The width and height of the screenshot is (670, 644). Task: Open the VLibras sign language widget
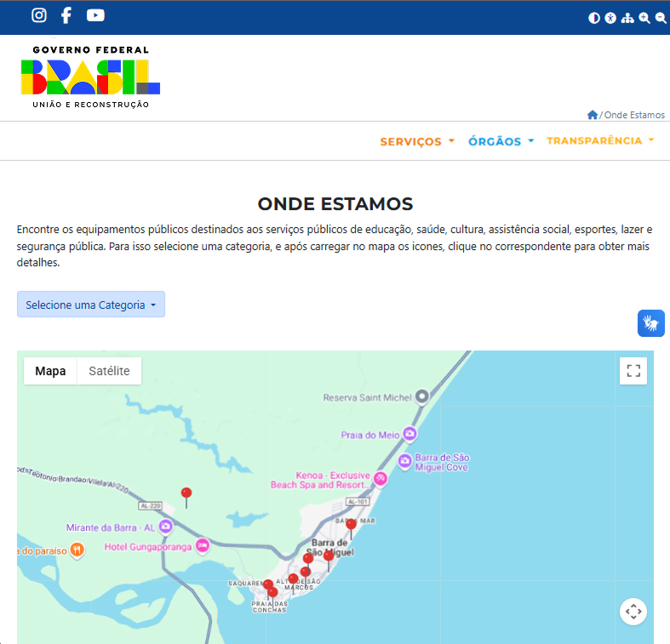point(650,323)
